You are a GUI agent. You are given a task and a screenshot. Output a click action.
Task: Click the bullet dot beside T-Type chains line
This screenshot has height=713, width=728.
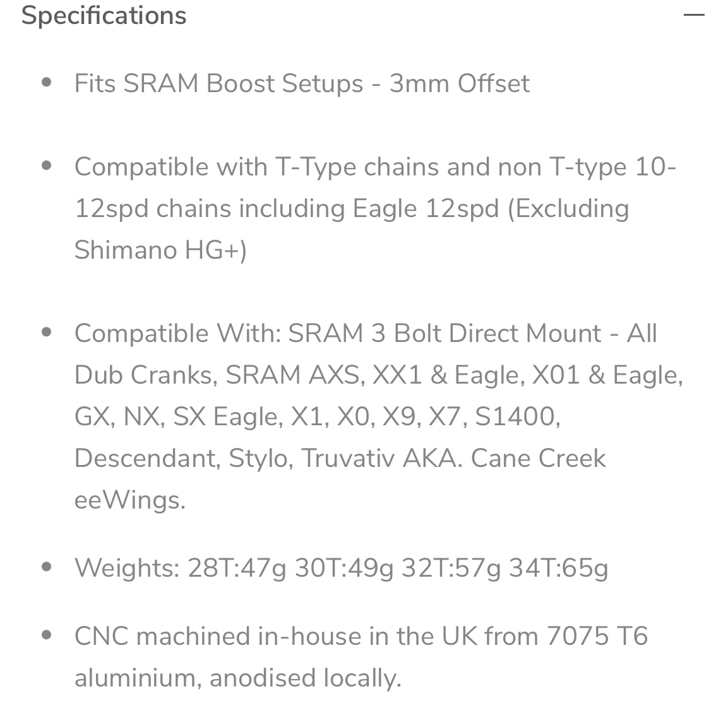(47, 165)
